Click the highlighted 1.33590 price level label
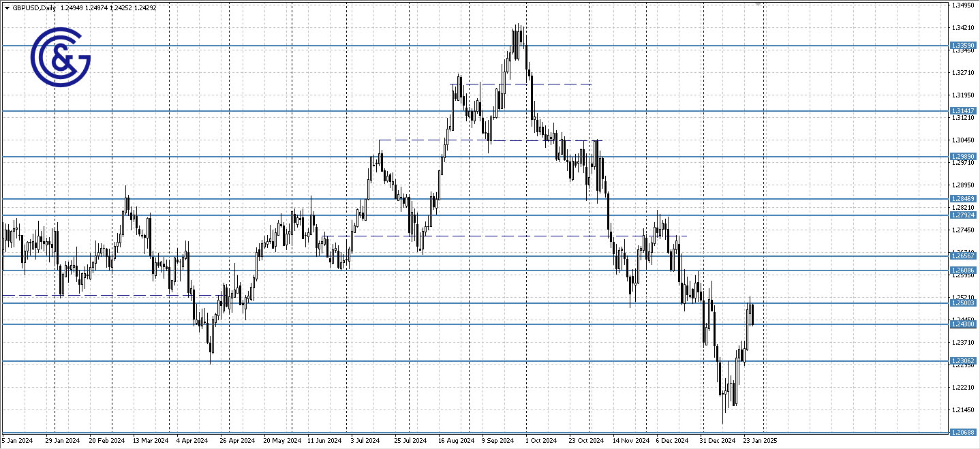The image size is (980, 449). pos(964,45)
